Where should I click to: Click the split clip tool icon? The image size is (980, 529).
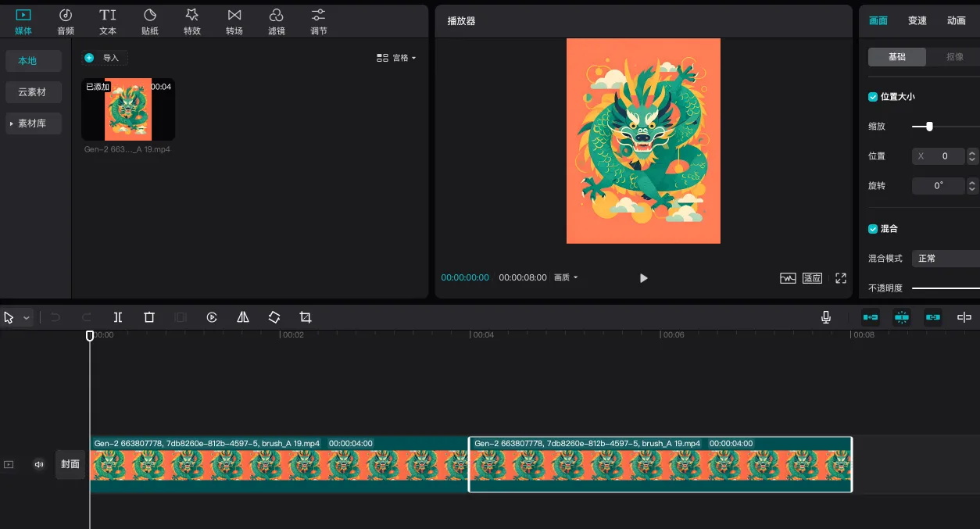118,317
